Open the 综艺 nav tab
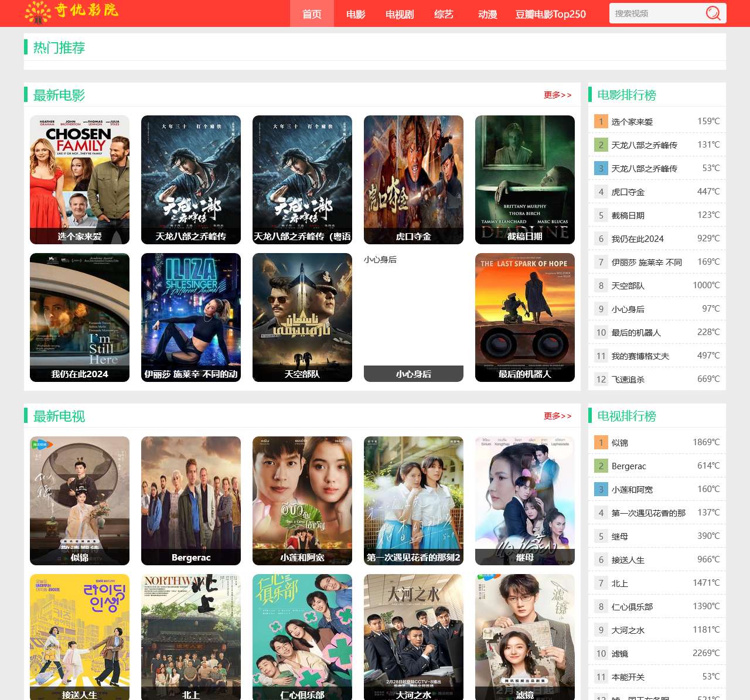This screenshot has height=700, width=750. point(444,14)
